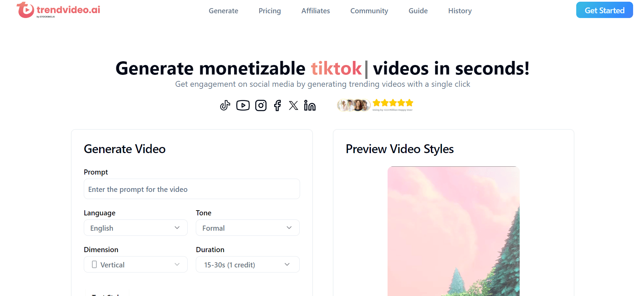Open the Facebook icon
Viewport: 644px width, 296px height.
point(278,105)
